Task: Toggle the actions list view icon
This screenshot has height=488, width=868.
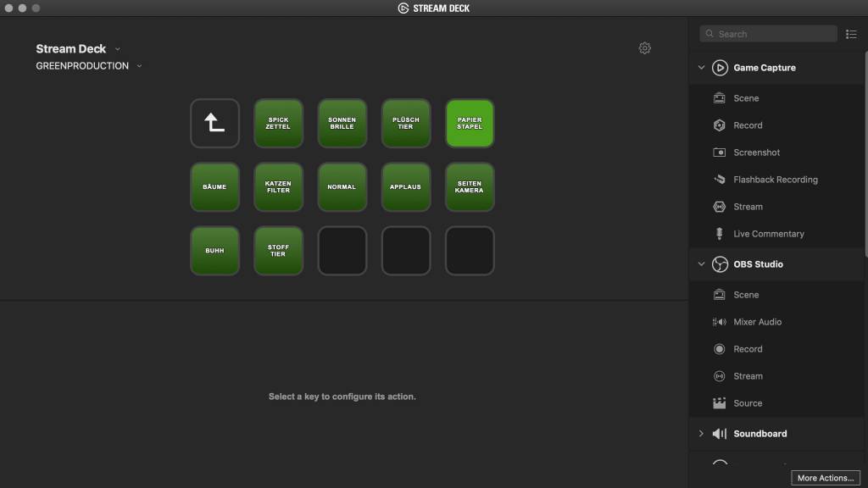Action: point(851,34)
